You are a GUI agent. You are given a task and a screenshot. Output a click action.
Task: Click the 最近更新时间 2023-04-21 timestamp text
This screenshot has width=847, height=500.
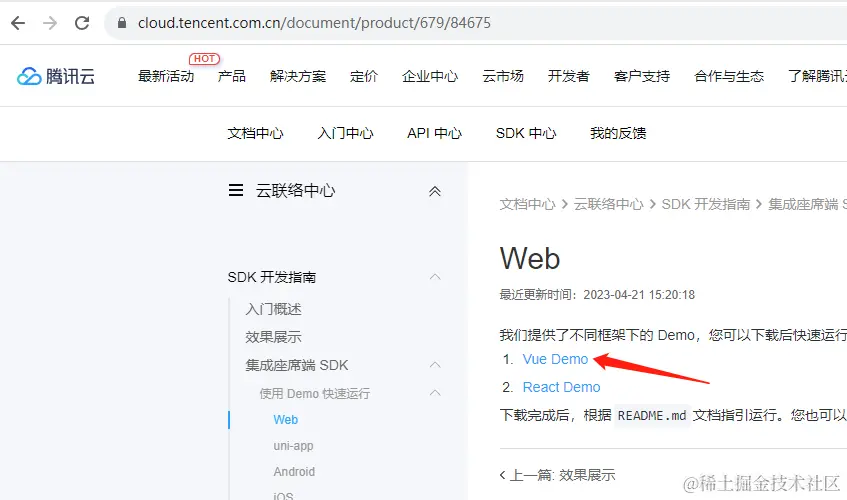(597, 294)
